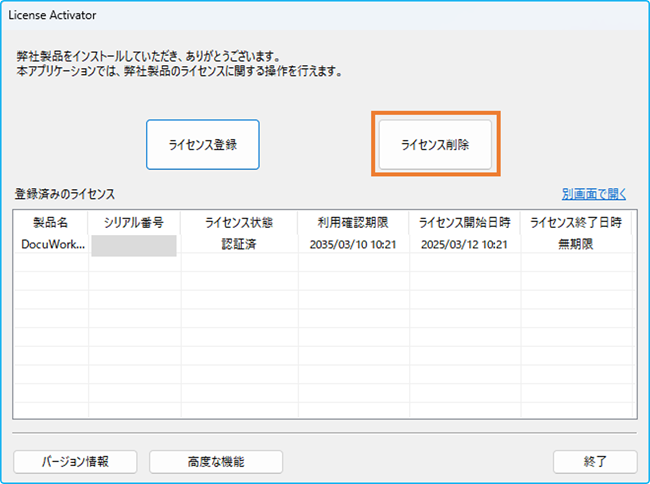Select the 製品名 column header
Image resolution: width=650 pixels, height=484 pixels.
tap(51, 223)
